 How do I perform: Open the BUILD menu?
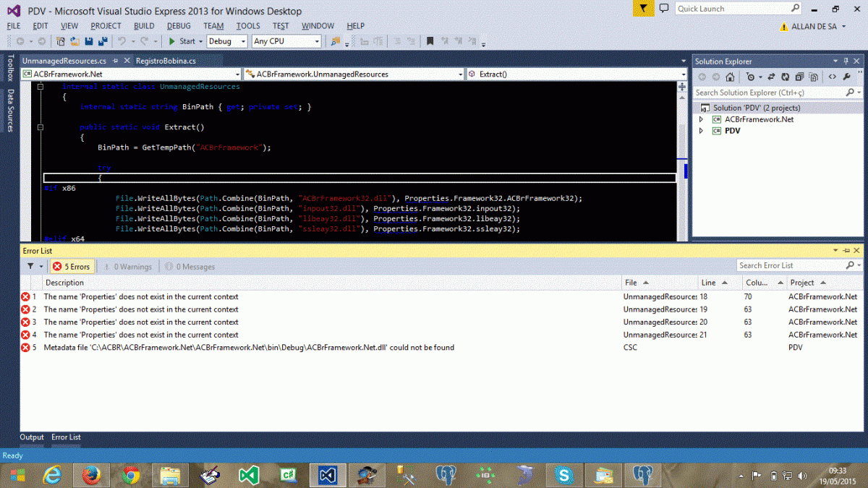click(x=144, y=26)
